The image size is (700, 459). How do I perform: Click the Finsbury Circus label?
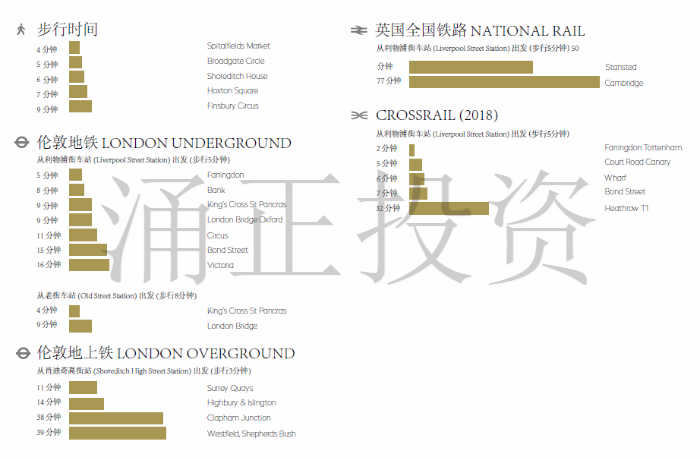233,106
